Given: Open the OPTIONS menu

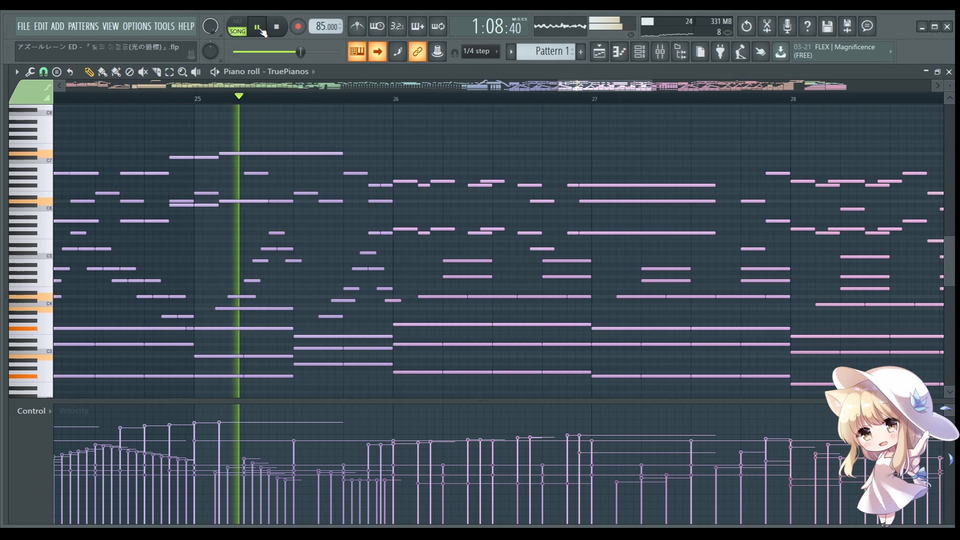Looking at the screenshot, I should (137, 26).
